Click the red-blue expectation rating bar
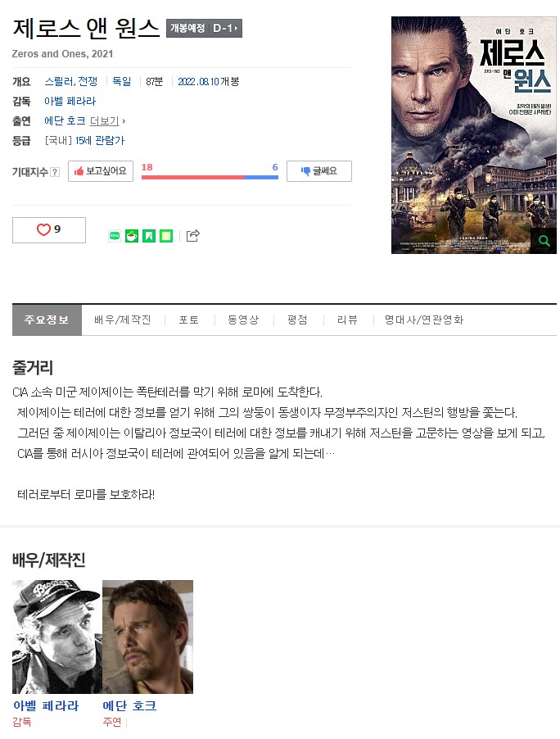560x739 pixels. (210, 177)
